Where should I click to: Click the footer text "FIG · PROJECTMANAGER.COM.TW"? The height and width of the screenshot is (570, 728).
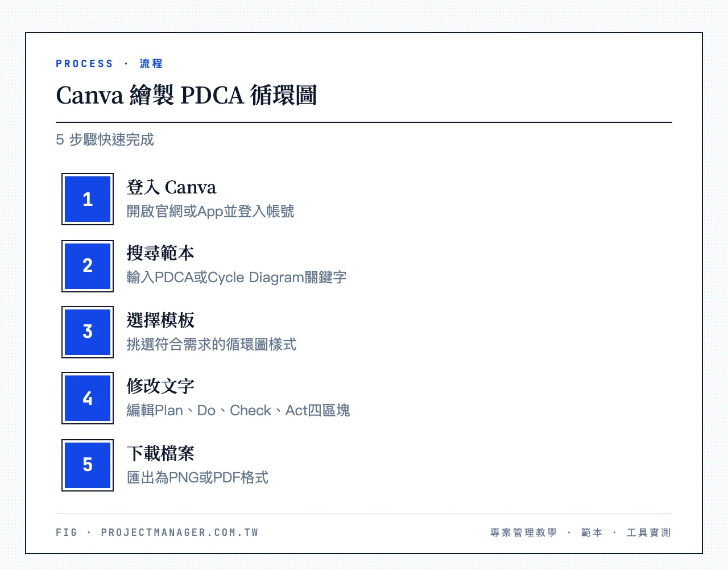tap(157, 532)
